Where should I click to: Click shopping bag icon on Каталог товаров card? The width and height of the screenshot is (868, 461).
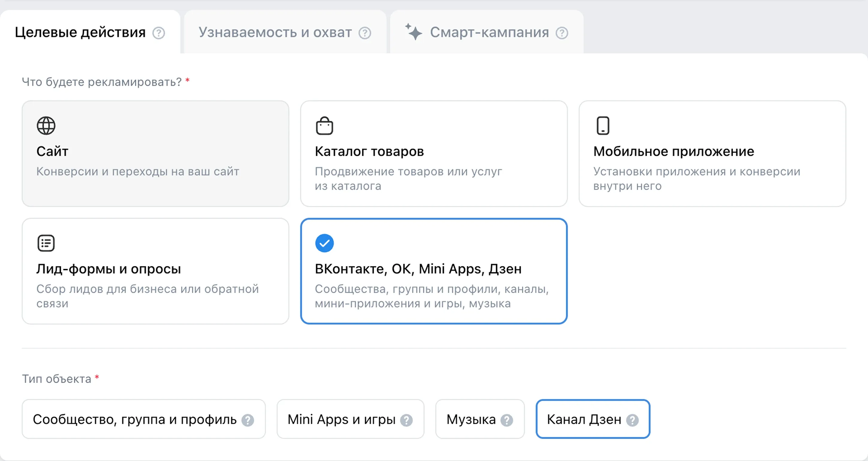(324, 126)
